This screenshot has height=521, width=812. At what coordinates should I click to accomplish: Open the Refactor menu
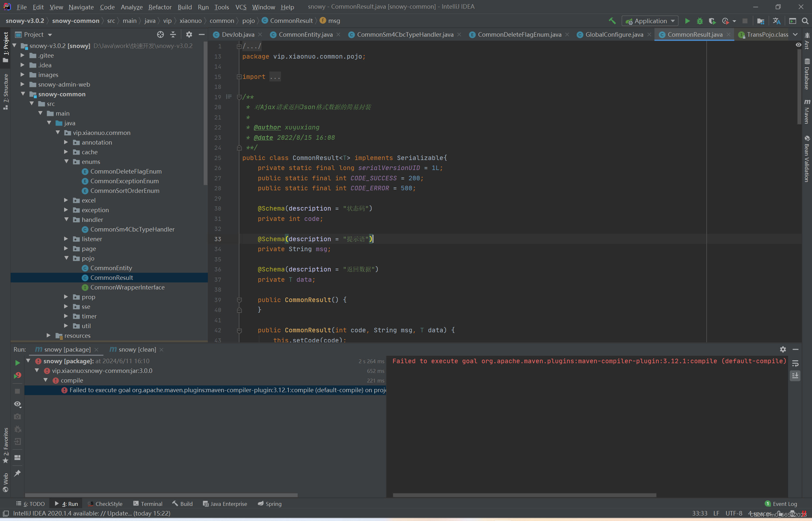pos(160,7)
